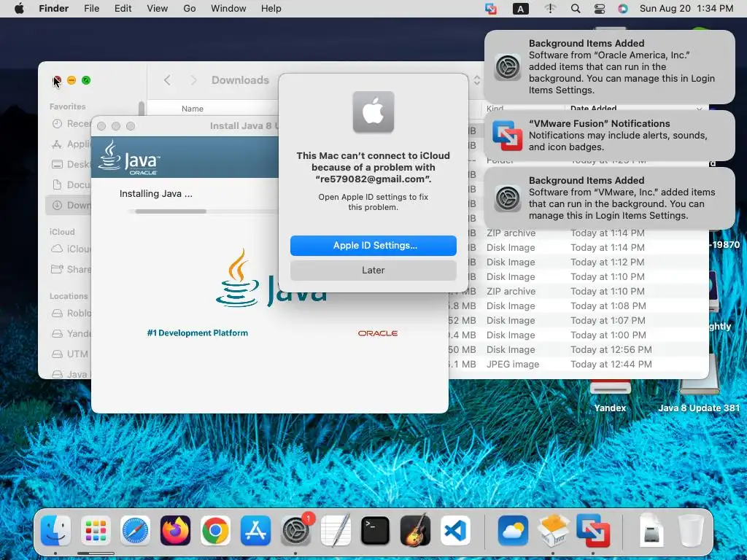Screen dimensions: 747x560
Task: Click the Installing Java progress bar
Action: point(203,211)
